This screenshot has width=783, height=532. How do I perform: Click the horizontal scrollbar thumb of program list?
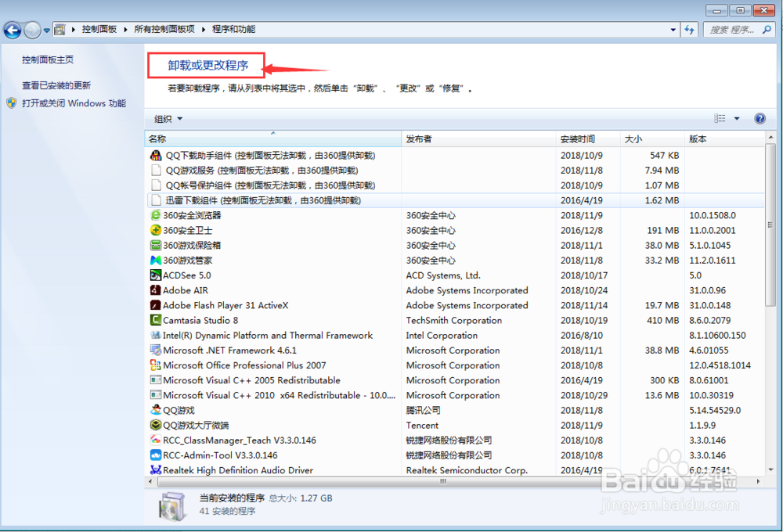442,482
